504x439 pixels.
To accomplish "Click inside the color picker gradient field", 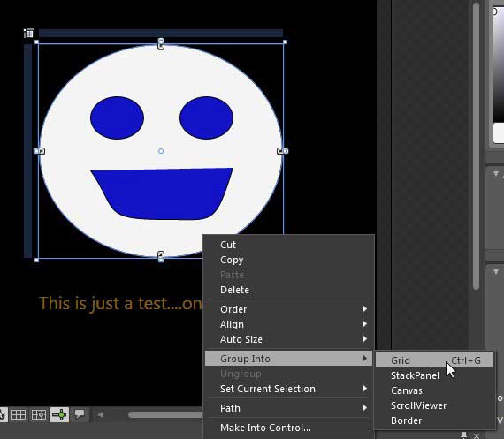I will [x=499, y=64].
